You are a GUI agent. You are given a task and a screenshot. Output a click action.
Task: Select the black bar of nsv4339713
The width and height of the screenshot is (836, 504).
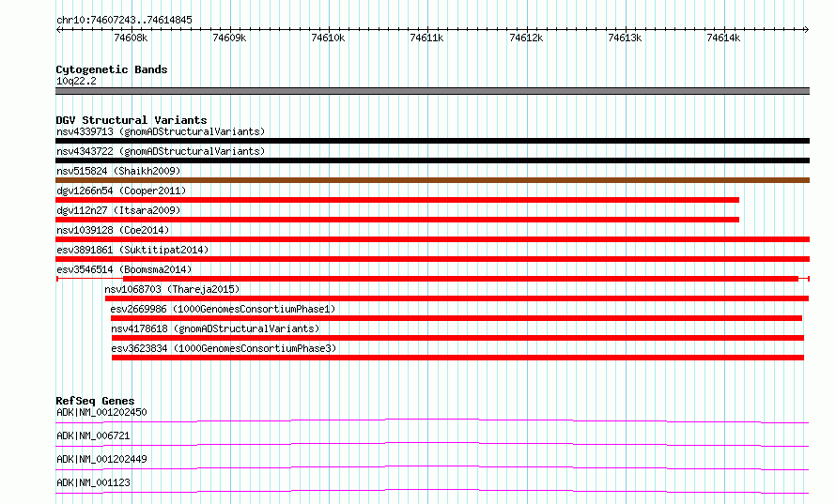click(x=432, y=141)
